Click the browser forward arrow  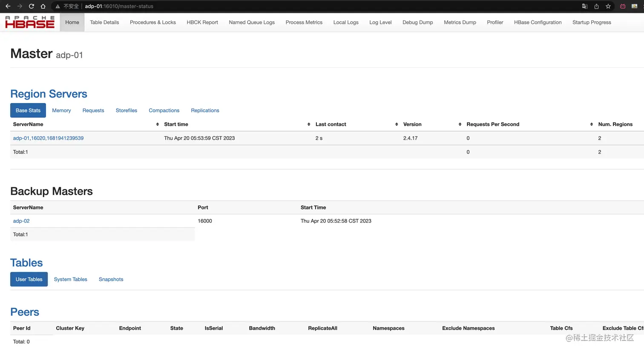(x=19, y=6)
